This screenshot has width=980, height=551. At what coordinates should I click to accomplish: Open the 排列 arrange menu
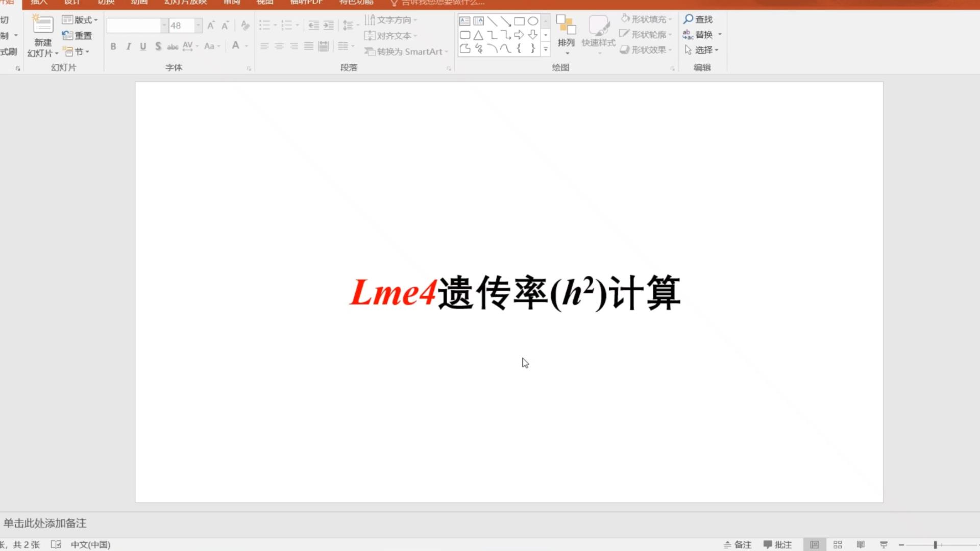pos(566,35)
